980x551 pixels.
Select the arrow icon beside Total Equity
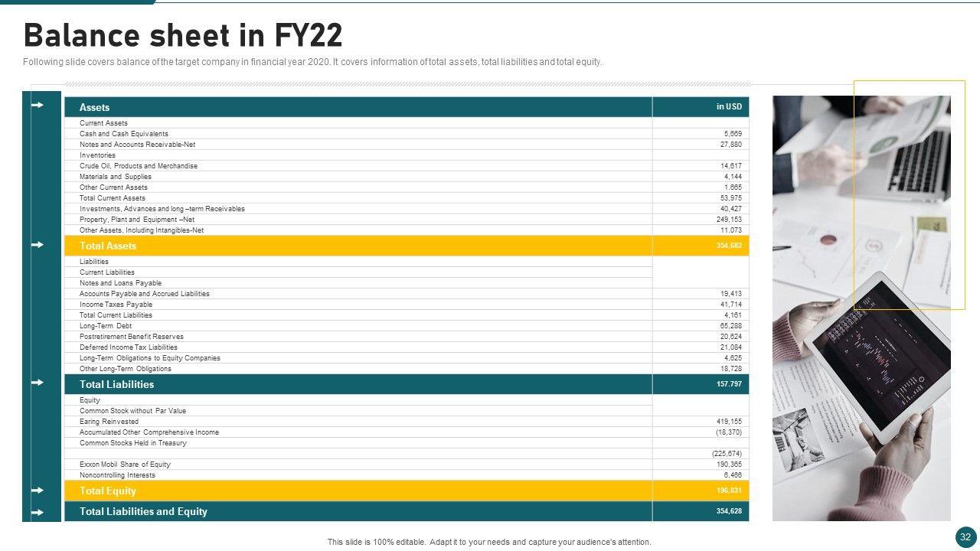point(37,491)
